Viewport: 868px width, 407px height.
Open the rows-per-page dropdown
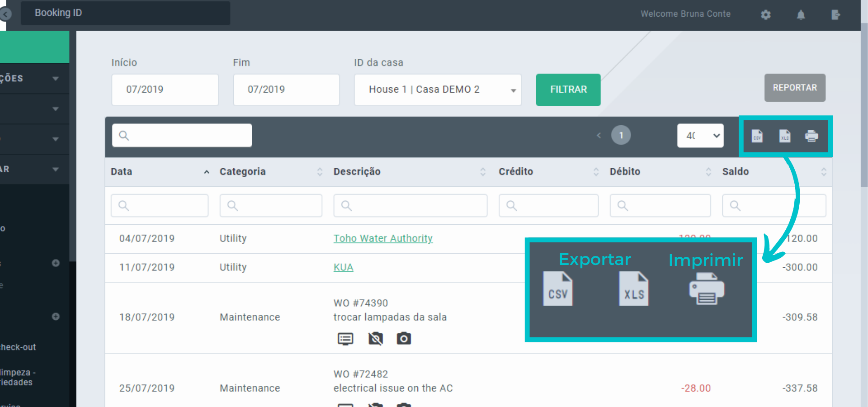[x=700, y=136]
